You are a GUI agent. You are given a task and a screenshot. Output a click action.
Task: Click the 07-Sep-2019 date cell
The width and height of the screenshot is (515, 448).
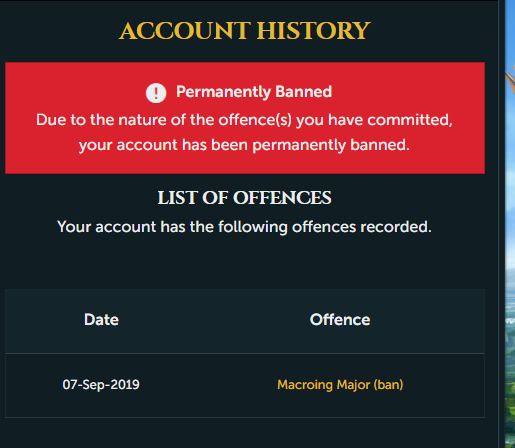point(101,384)
